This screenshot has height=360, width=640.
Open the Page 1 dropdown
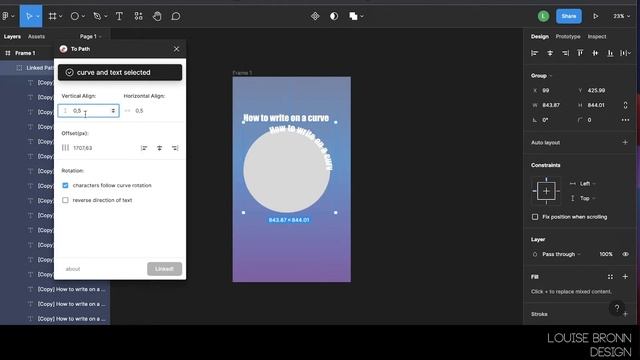coord(91,36)
